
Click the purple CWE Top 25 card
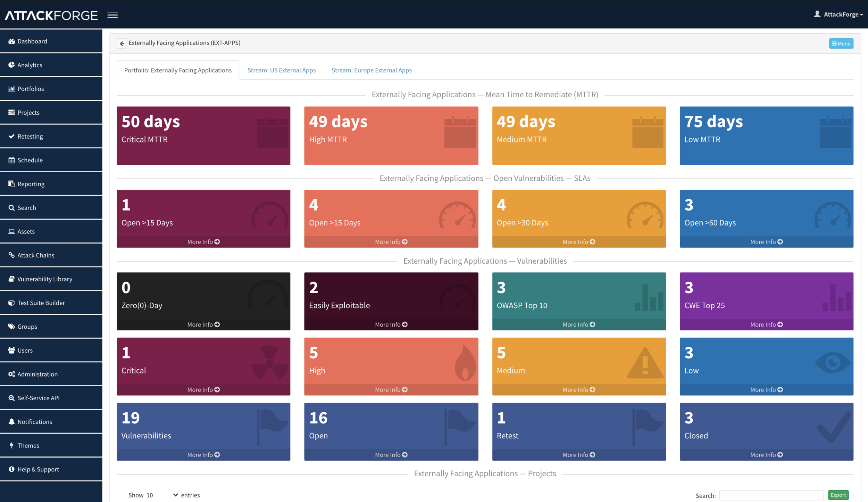coord(766,296)
